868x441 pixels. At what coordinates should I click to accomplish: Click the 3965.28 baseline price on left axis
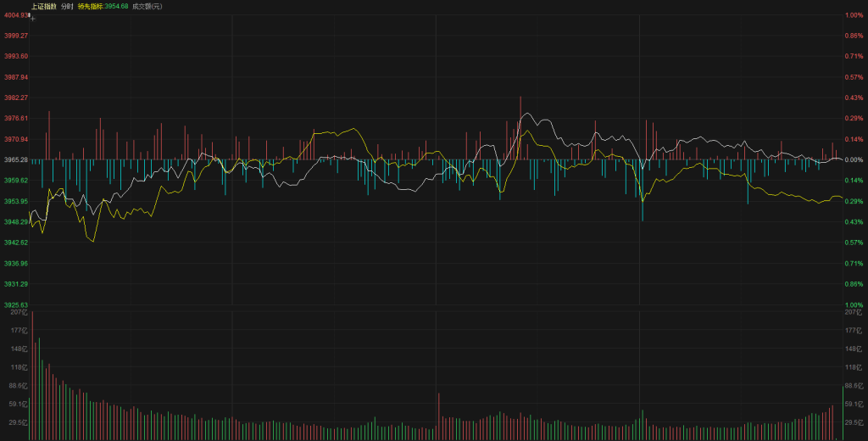pyautogui.click(x=15, y=159)
